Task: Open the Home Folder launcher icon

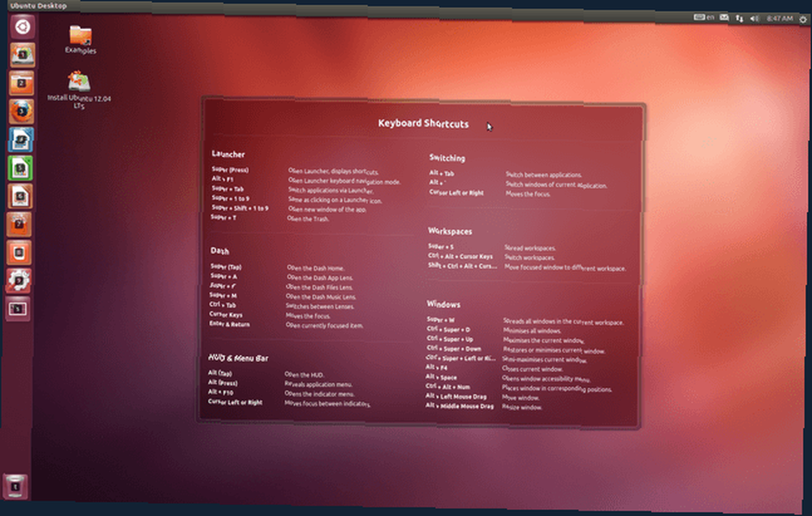Action: point(22,83)
